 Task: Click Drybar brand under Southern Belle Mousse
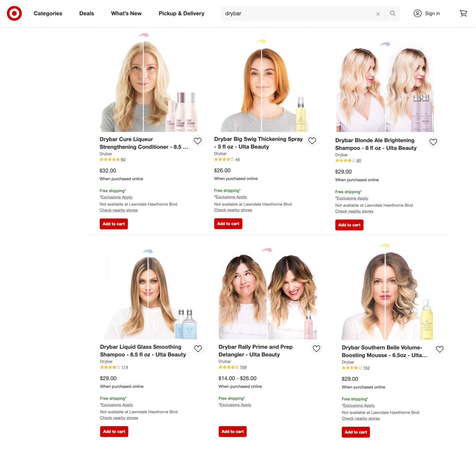(x=347, y=362)
